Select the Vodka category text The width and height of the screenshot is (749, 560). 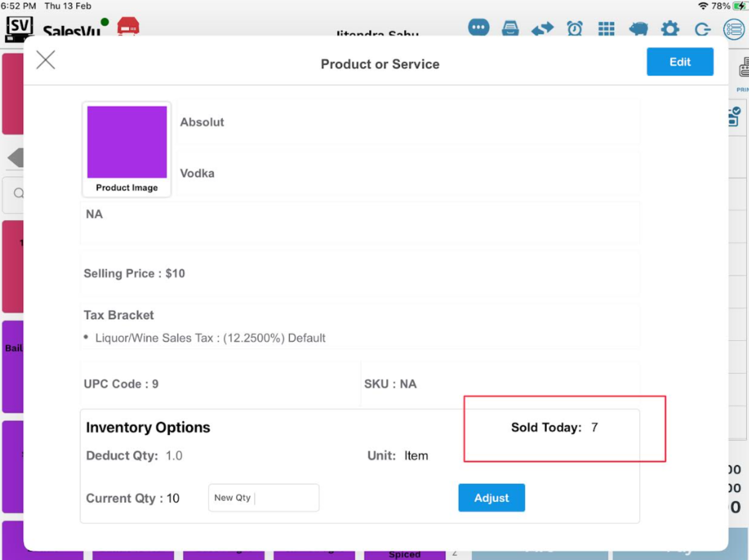pos(197,173)
